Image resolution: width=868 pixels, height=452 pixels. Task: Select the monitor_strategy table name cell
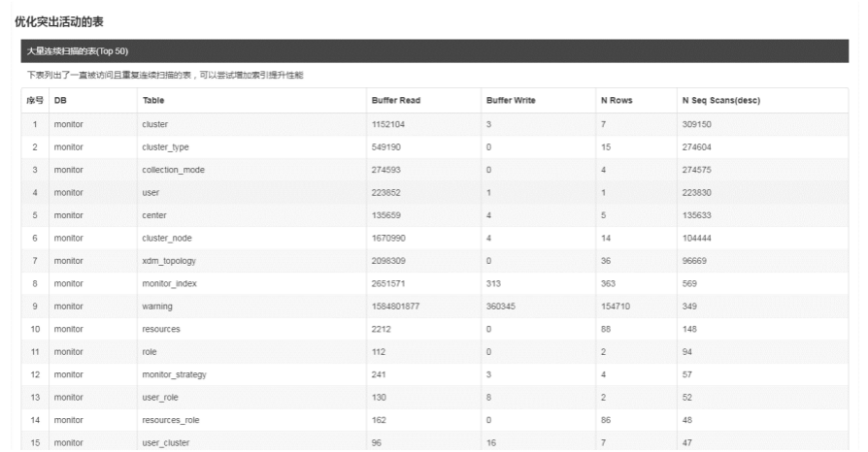point(175,374)
